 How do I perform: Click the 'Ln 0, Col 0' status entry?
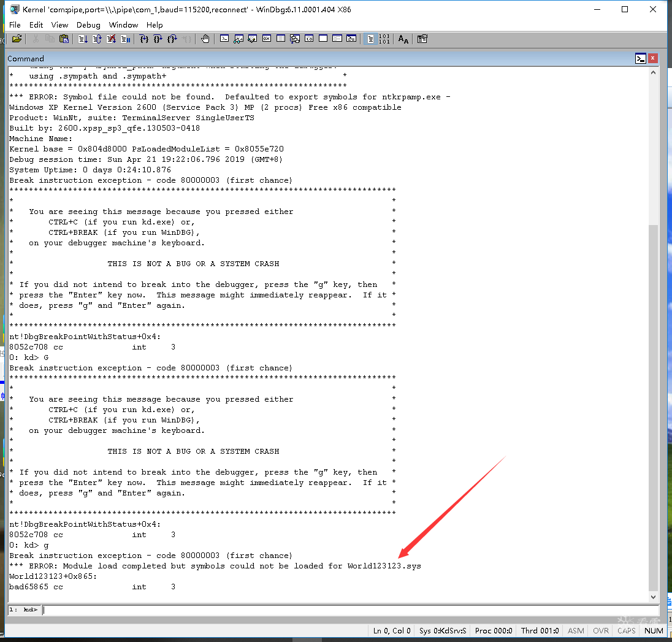(x=392, y=630)
